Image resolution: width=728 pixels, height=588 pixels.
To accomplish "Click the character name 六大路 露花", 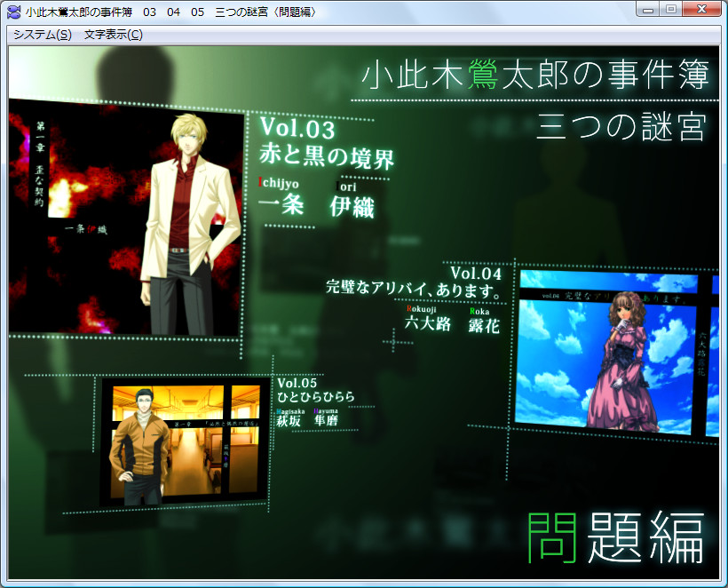I will [x=452, y=326].
